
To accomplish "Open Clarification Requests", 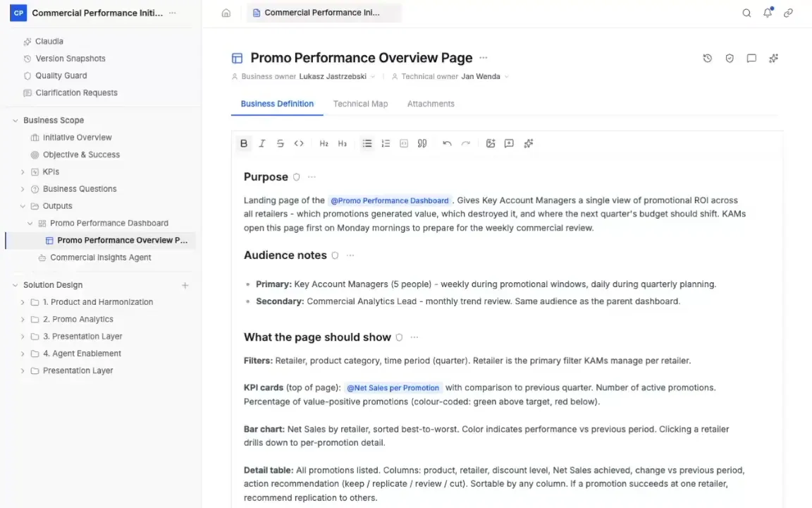I will (x=77, y=93).
